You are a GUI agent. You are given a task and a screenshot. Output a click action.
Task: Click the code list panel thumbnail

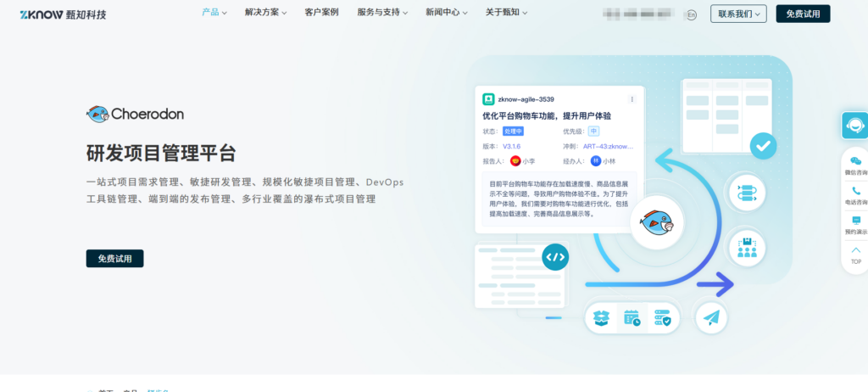pyautogui.click(x=520, y=276)
